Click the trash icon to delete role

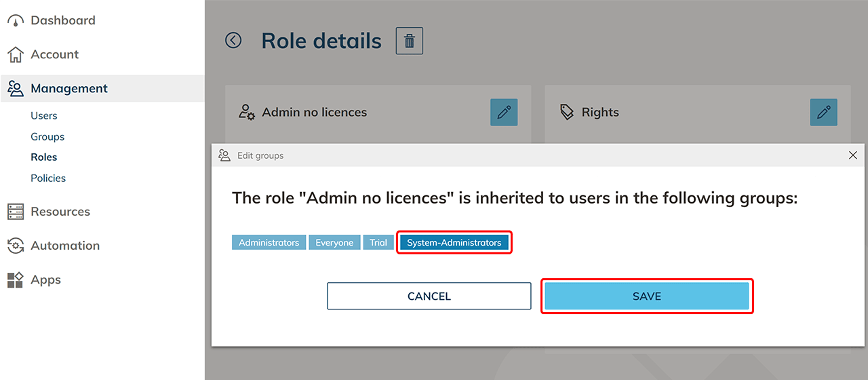(410, 41)
